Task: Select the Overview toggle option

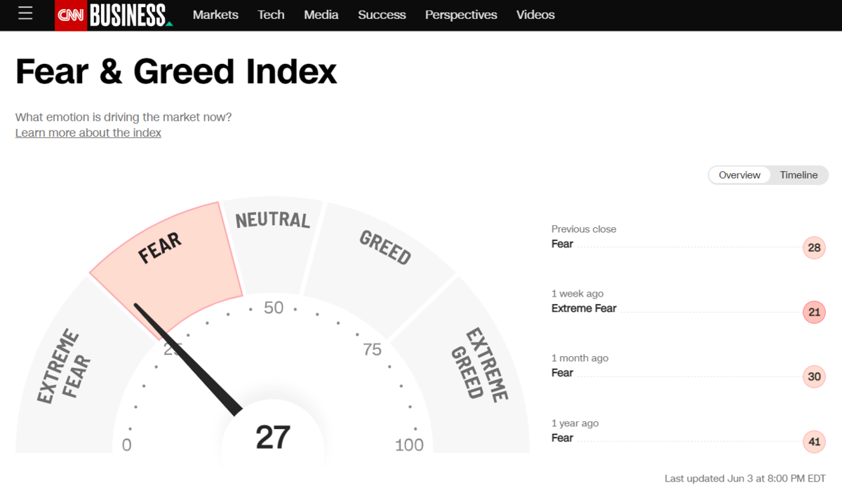Action: point(740,175)
